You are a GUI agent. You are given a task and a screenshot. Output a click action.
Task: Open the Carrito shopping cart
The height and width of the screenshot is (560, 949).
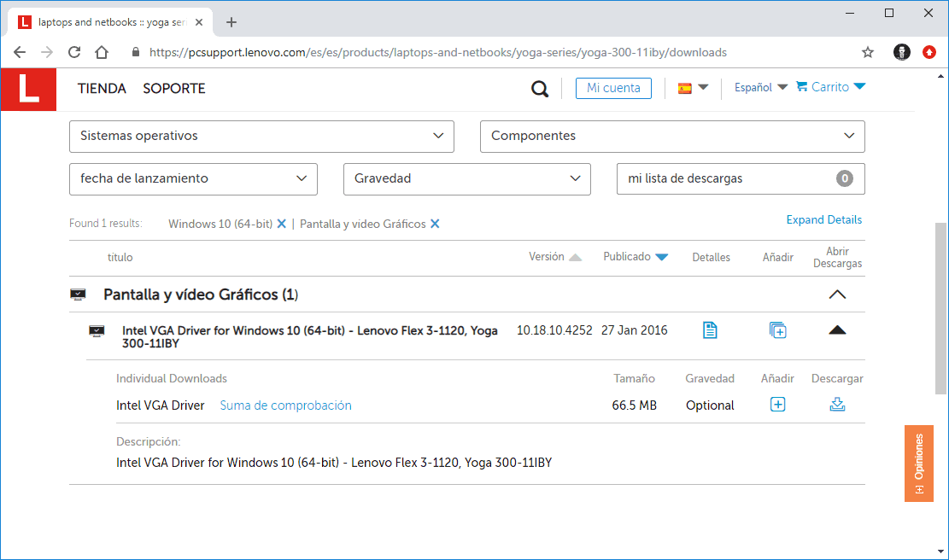point(830,87)
